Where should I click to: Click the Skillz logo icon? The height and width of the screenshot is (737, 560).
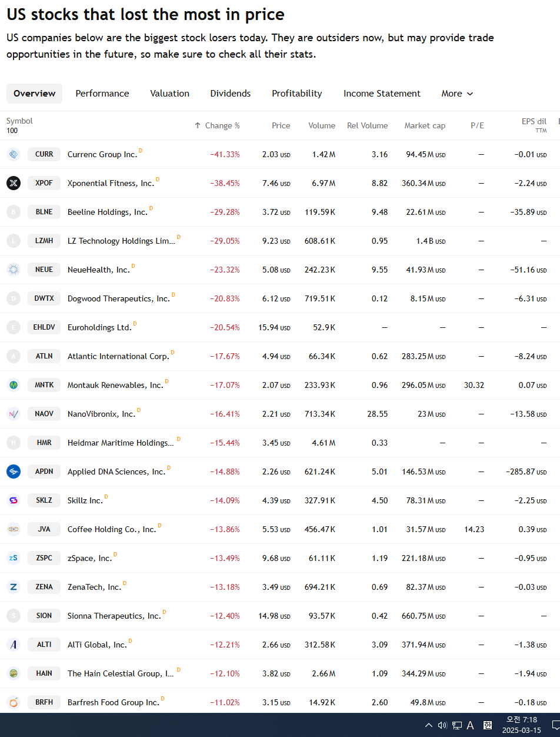coord(14,500)
